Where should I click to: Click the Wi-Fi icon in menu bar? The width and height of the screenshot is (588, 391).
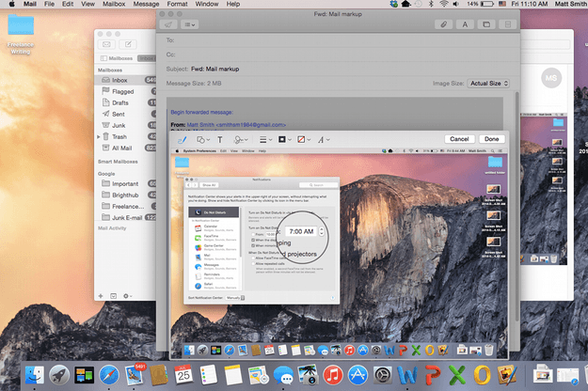(x=444, y=4)
